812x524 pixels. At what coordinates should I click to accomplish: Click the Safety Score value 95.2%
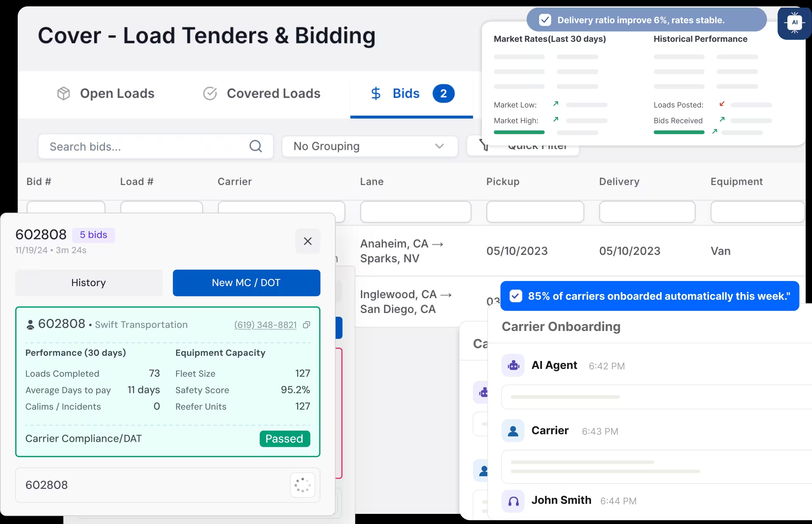pos(295,390)
